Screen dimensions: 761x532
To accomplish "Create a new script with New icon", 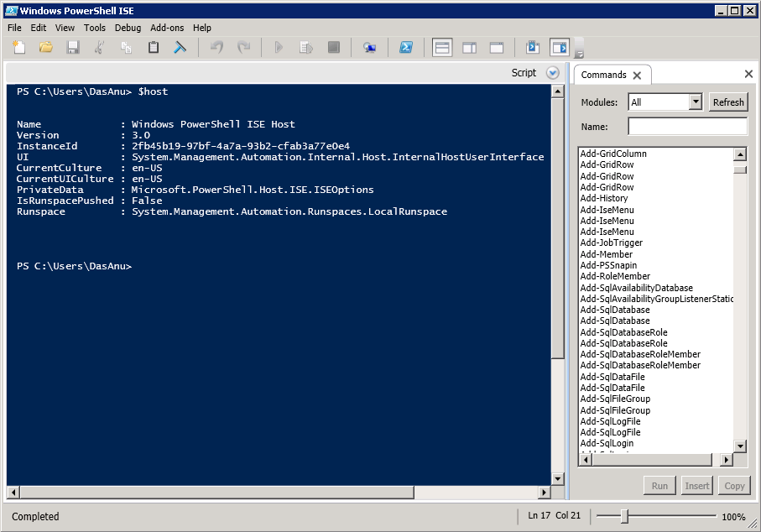I will pyautogui.click(x=18, y=48).
